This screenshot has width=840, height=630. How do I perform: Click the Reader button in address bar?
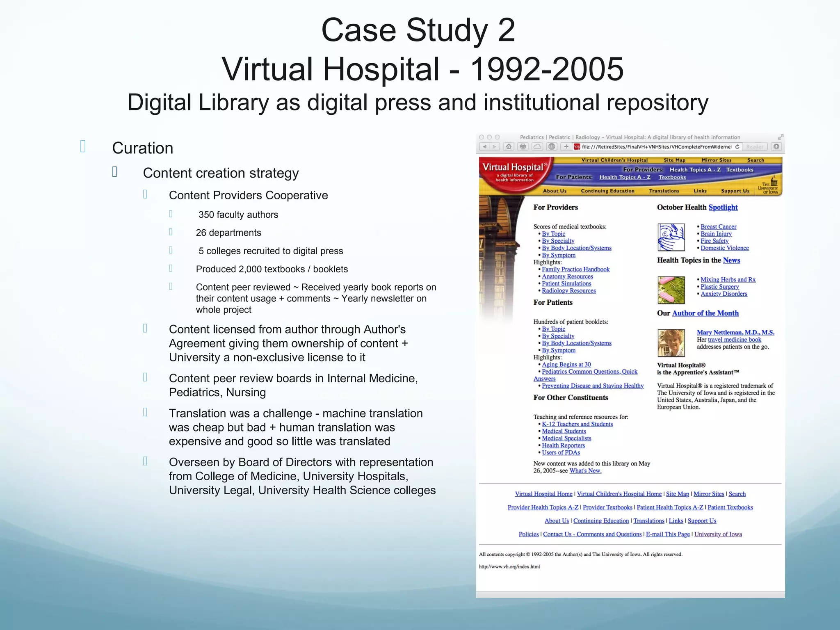click(x=755, y=147)
